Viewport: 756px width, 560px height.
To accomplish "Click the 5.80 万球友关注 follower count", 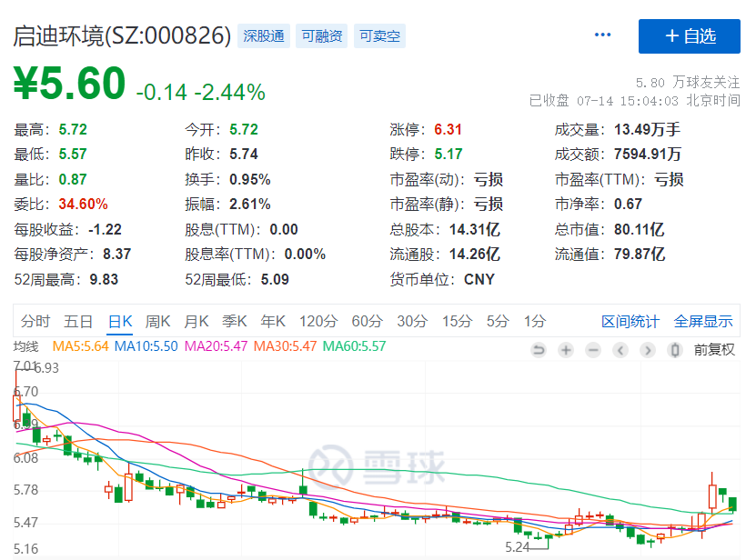I will point(688,83).
